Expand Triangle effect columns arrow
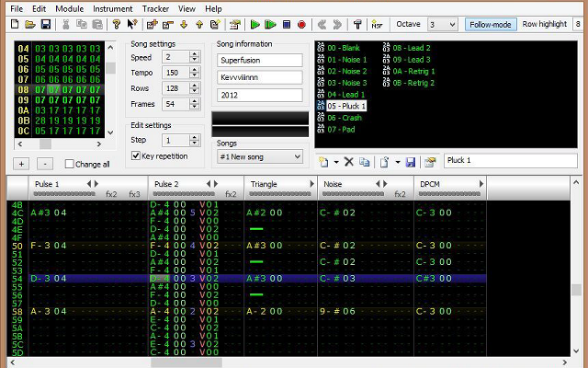Viewport: 588px width, 368px height. click(x=311, y=184)
